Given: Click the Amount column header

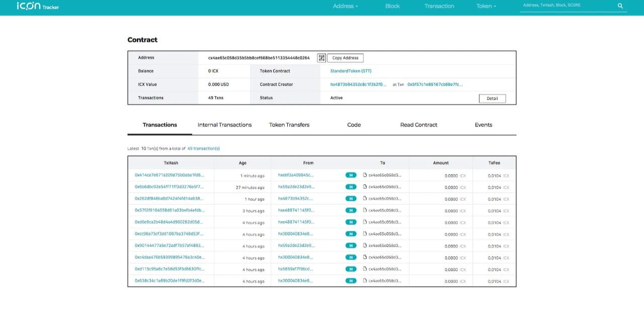Looking at the screenshot, I should click(x=441, y=163).
